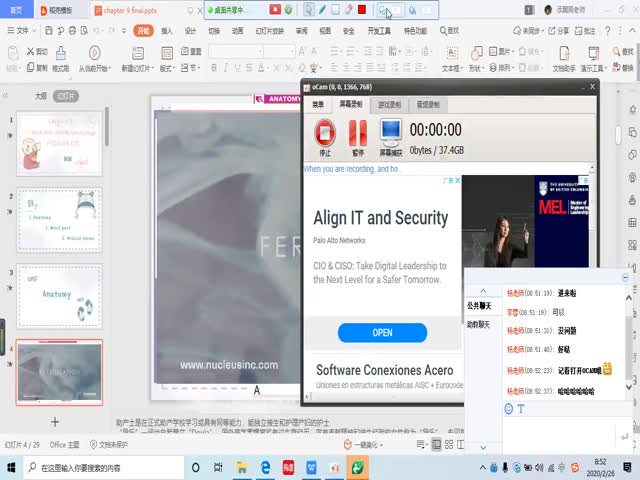Click the 'When you are recording' link

click(351, 169)
